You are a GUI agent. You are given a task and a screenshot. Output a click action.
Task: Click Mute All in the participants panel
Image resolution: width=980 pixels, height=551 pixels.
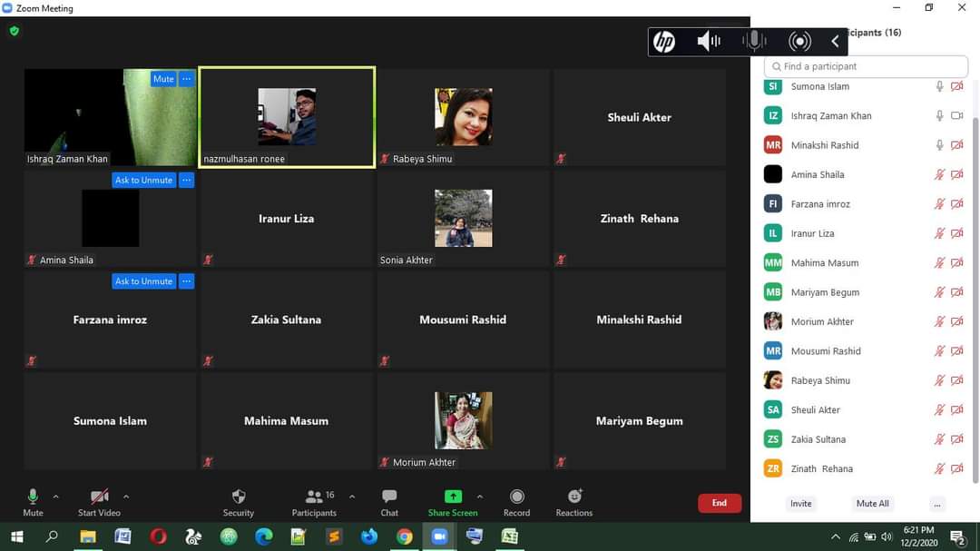coord(873,504)
